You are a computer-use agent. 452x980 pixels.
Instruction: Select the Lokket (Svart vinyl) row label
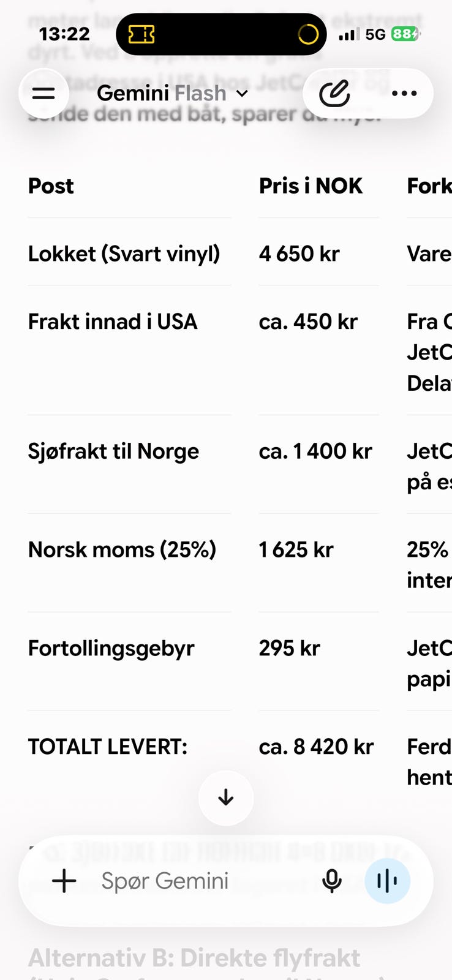(x=124, y=254)
